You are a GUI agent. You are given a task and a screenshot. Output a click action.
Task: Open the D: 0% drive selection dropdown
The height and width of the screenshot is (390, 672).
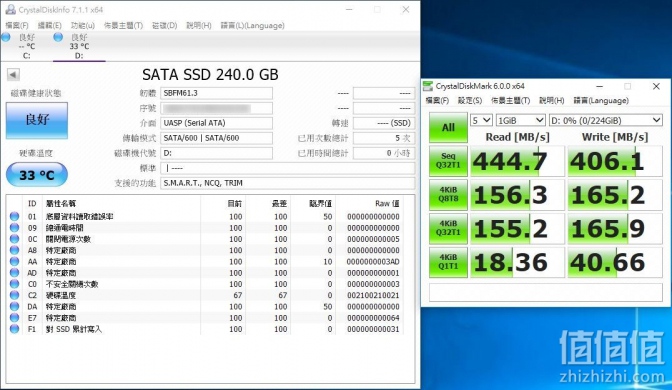point(606,120)
